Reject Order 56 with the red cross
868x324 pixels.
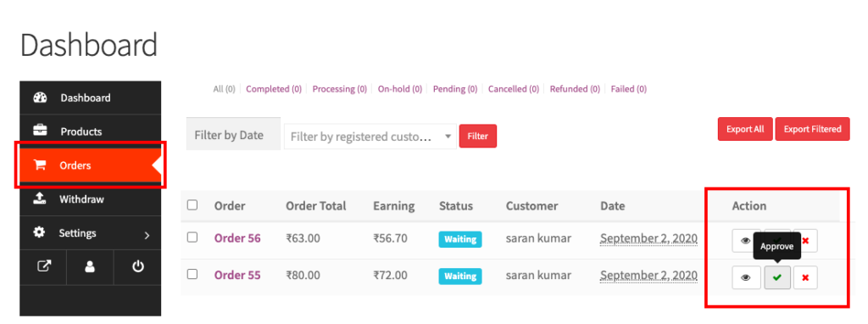[805, 240]
